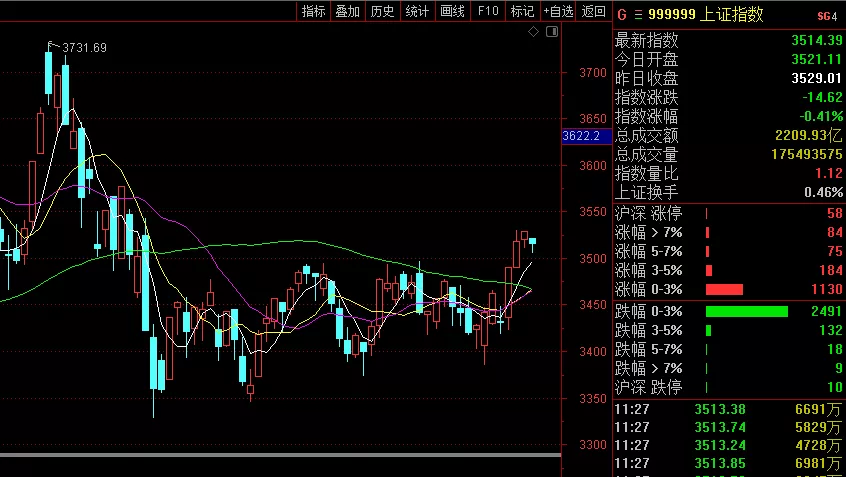This screenshot has height=477, width=846.
Task: Click the SG4 indicator in the header
Action: pyautogui.click(x=827, y=16)
